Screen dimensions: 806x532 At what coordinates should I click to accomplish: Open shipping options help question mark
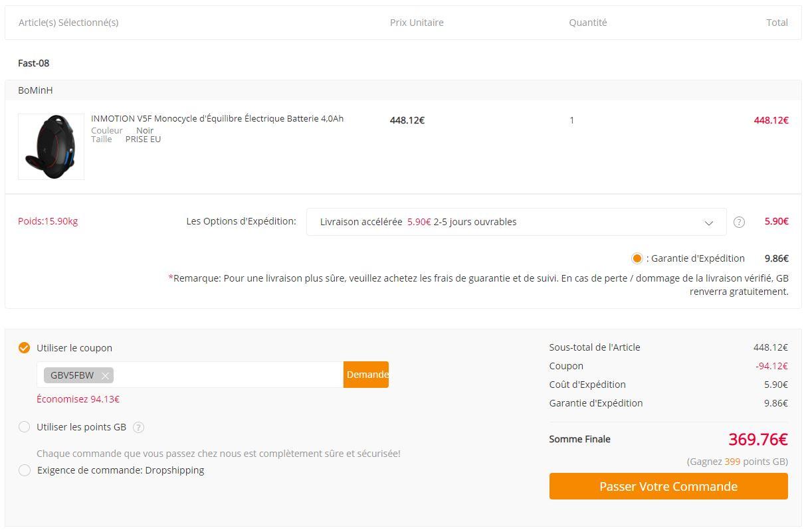[739, 222]
